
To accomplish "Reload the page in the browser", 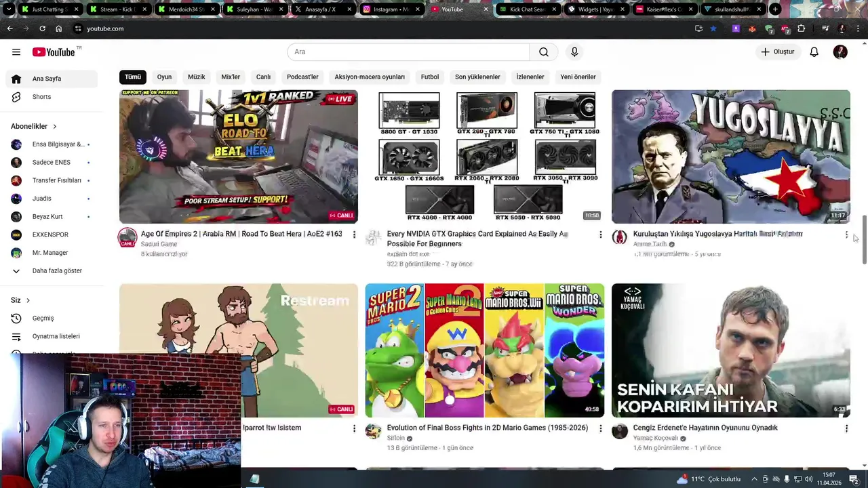I will pos(42,28).
